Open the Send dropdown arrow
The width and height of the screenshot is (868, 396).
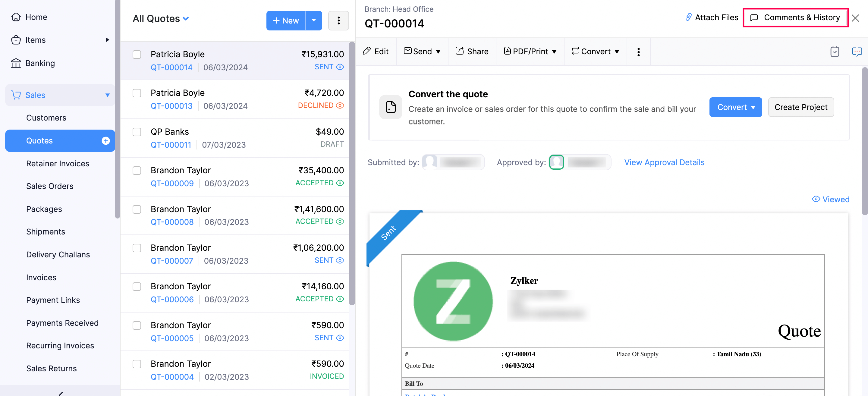coord(439,51)
